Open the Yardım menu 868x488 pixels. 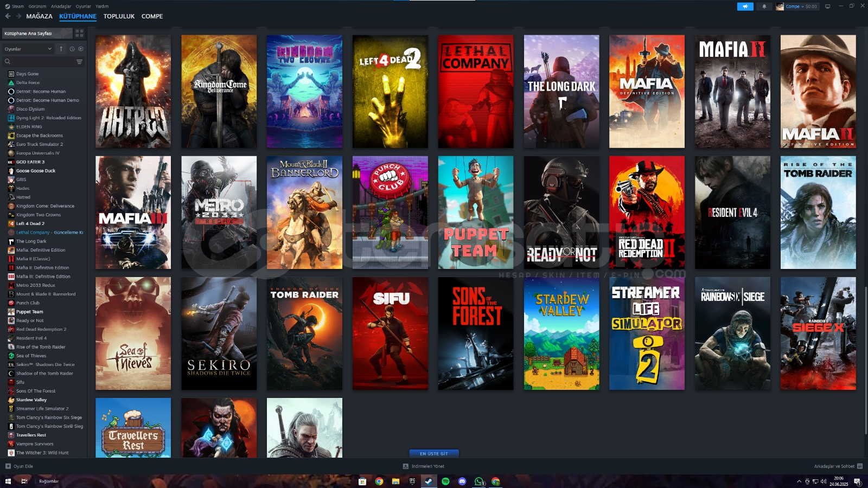click(102, 7)
